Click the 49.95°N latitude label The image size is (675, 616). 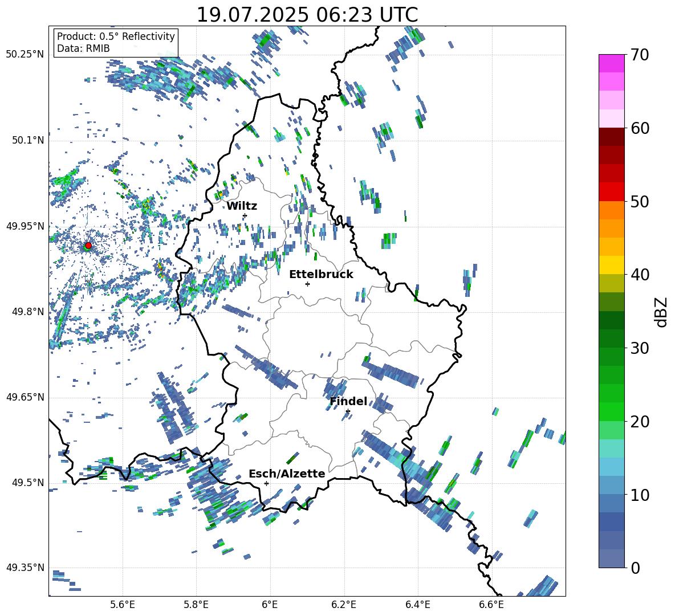25,226
